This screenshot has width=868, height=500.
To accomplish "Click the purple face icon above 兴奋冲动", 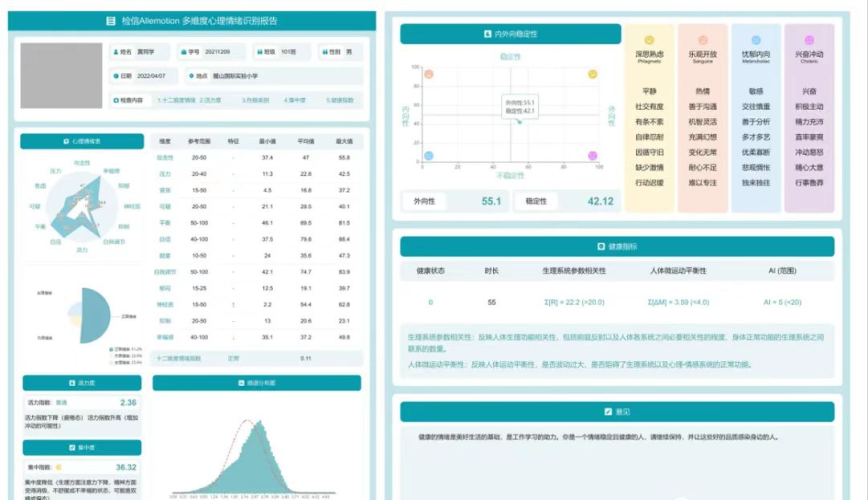I will (808, 41).
